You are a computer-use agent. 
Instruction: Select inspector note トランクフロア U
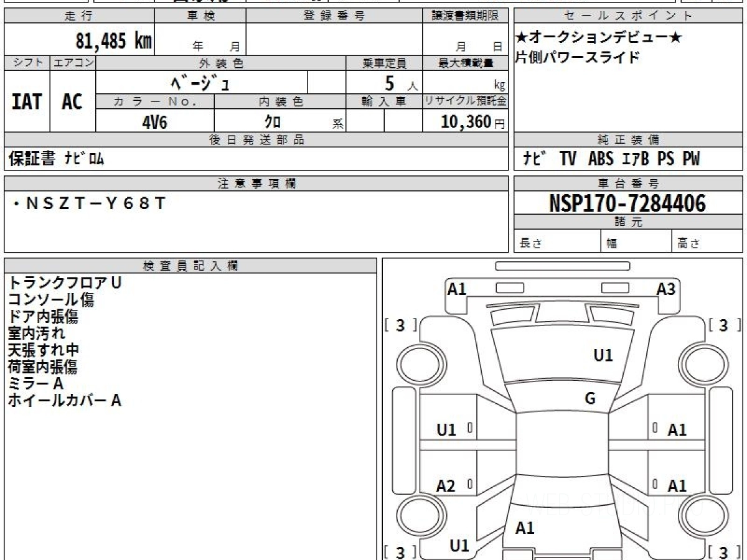[65, 282]
